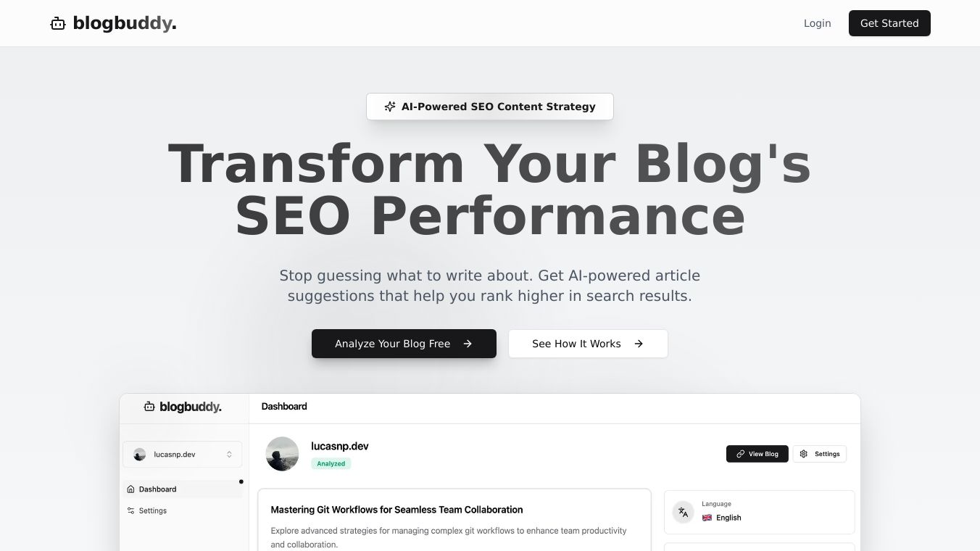Screen dimensions: 980x551
Task: Click the blogbuddy robot logo icon in header
Action: (x=58, y=24)
